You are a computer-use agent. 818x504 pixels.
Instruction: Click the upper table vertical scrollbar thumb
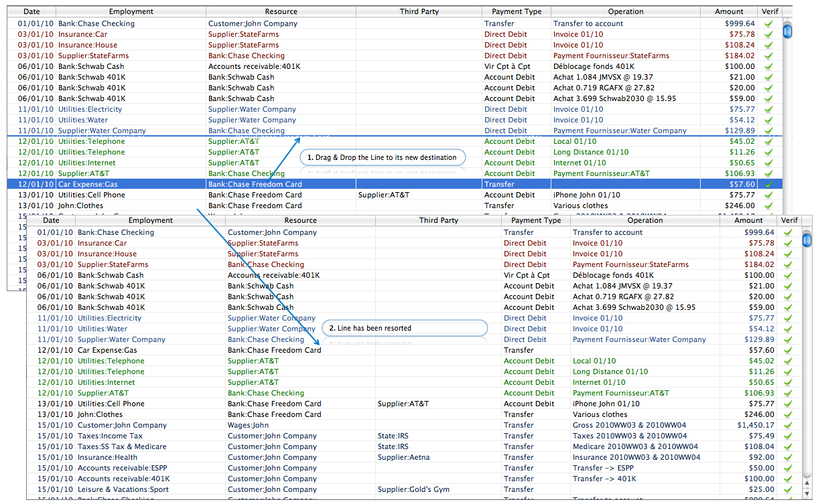(787, 31)
